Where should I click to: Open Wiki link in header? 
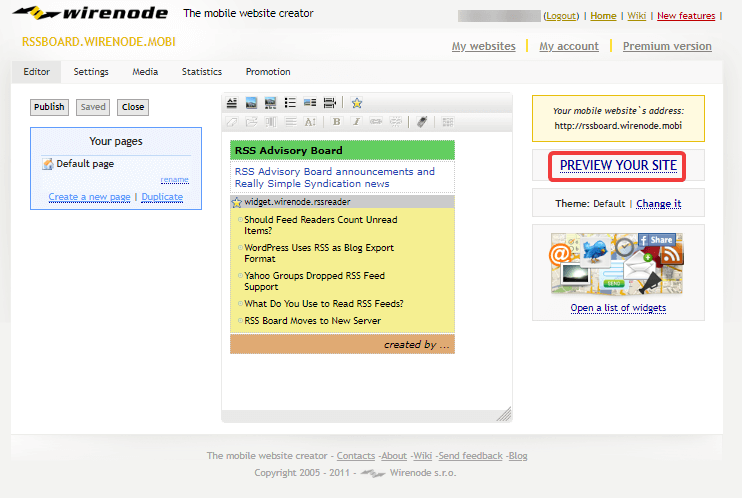pyautogui.click(x=636, y=16)
